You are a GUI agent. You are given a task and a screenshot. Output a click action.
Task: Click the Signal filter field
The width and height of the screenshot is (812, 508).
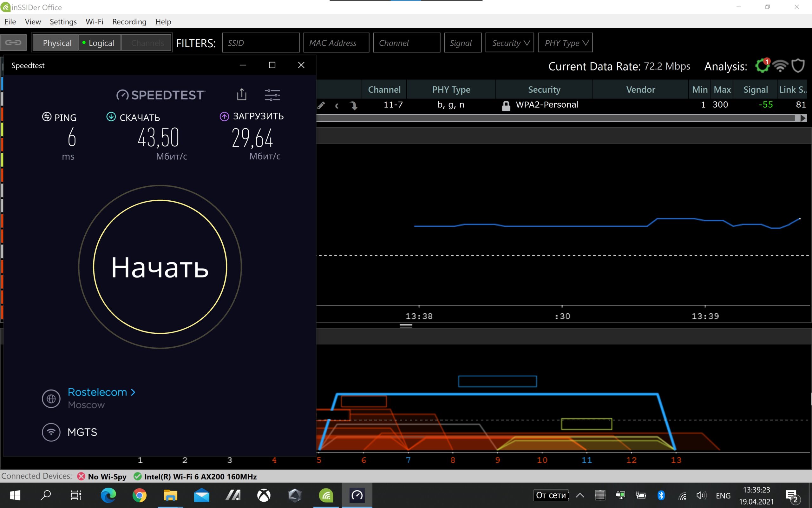(x=463, y=43)
